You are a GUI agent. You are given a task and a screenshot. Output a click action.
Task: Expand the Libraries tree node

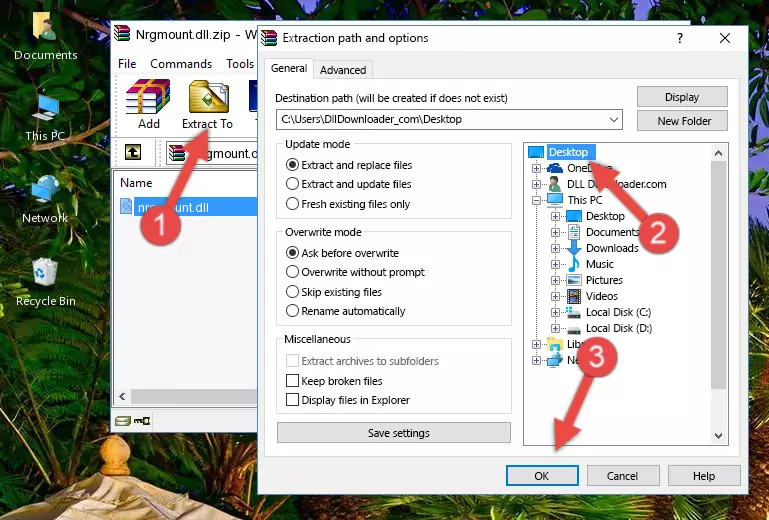coord(537,344)
